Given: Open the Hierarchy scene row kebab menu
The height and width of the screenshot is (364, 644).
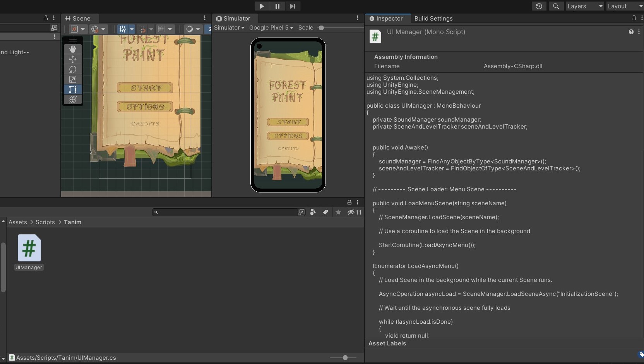Looking at the screenshot, I should (x=55, y=37).
